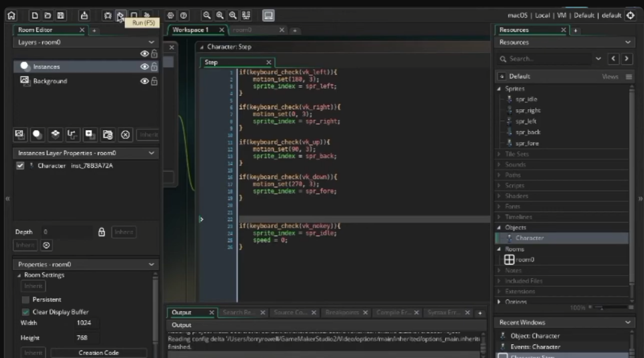Add a new background layer icon
The height and width of the screenshot is (358, 644).
20,134
